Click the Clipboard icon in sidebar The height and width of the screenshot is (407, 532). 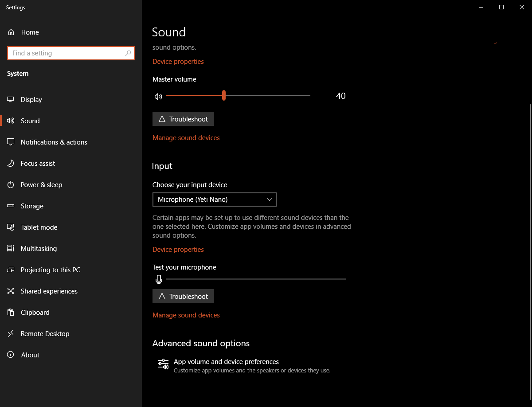click(x=11, y=313)
